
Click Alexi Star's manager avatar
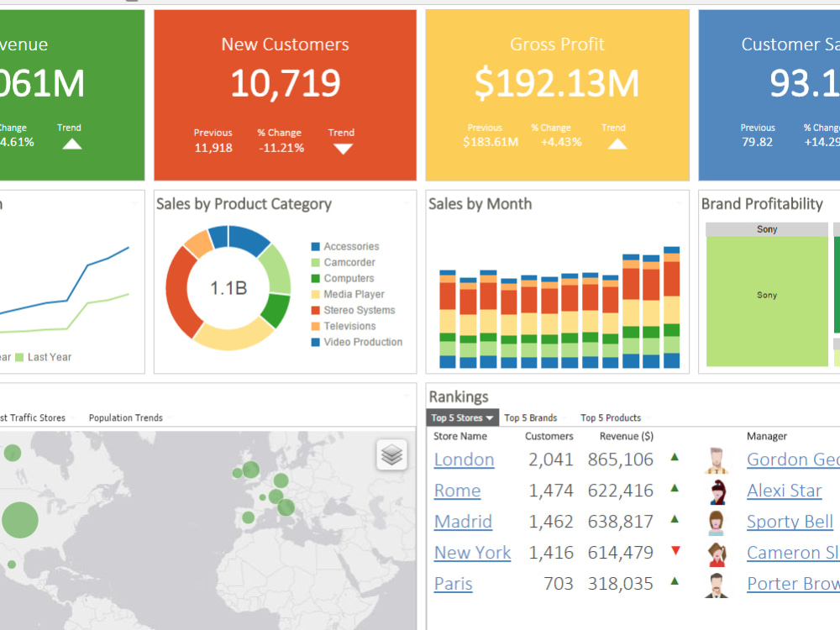click(717, 491)
